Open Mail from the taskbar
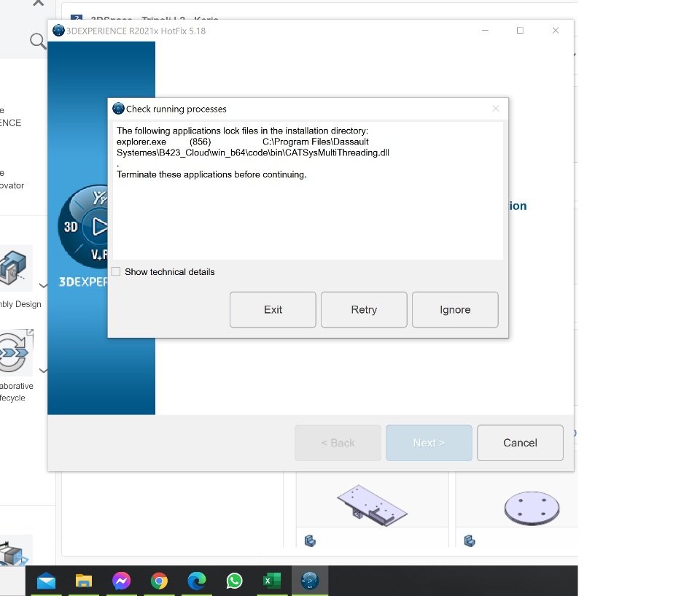 click(x=47, y=581)
